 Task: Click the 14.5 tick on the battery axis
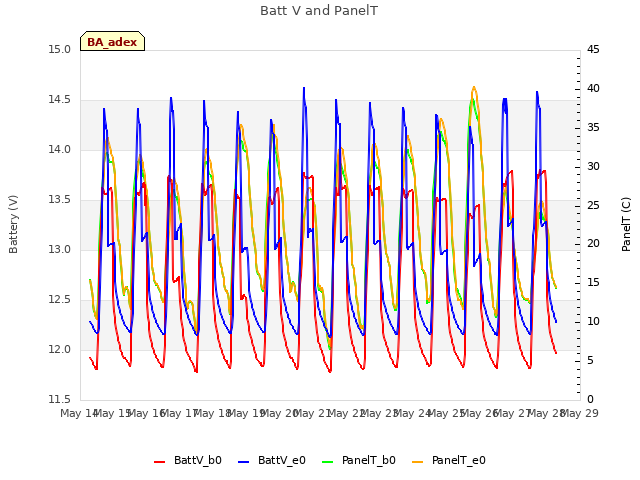click(x=59, y=100)
